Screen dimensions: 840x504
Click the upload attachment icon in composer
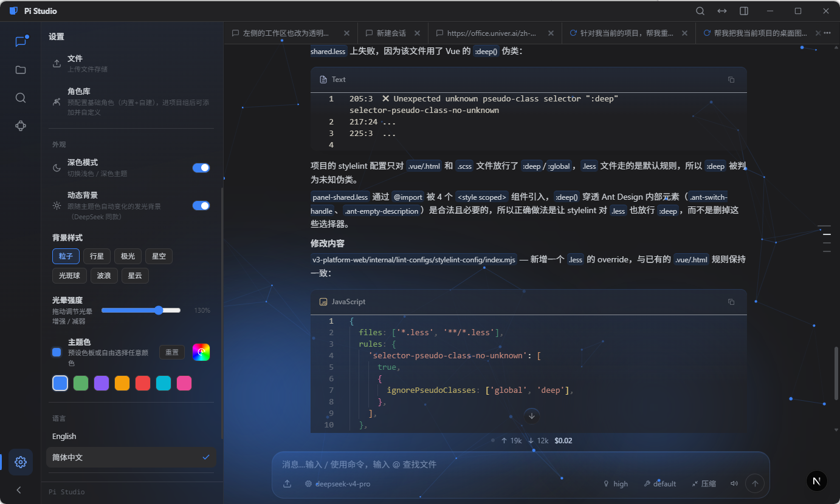click(287, 484)
